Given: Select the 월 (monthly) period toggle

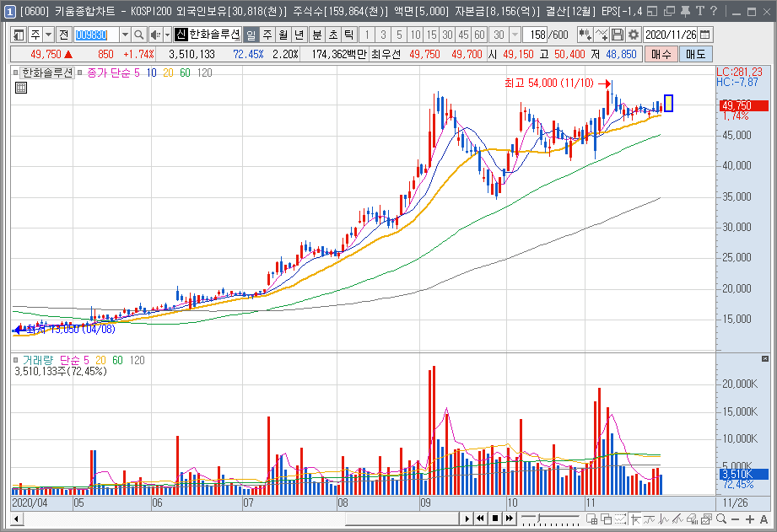Looking at the screenshot, I should [x=283, y=35].
